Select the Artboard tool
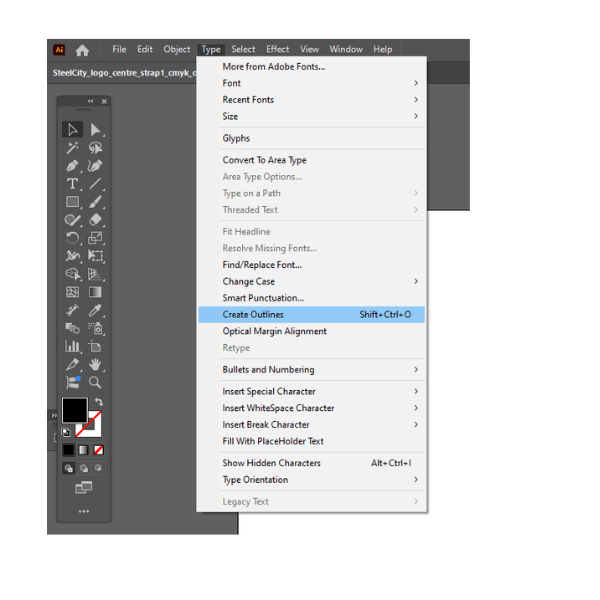This screenshot has width=600, height=600. click(95, 347)
